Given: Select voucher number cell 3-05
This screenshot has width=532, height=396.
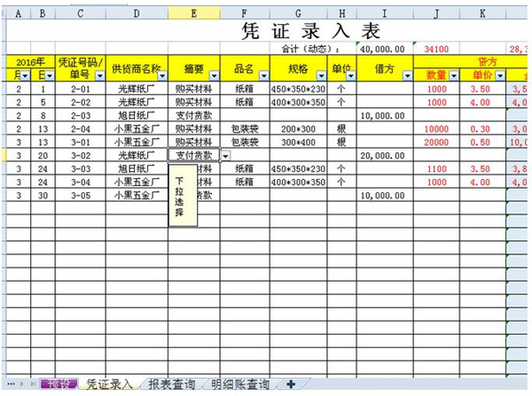Looking at the screenshot, I should [x=81, y=195].
